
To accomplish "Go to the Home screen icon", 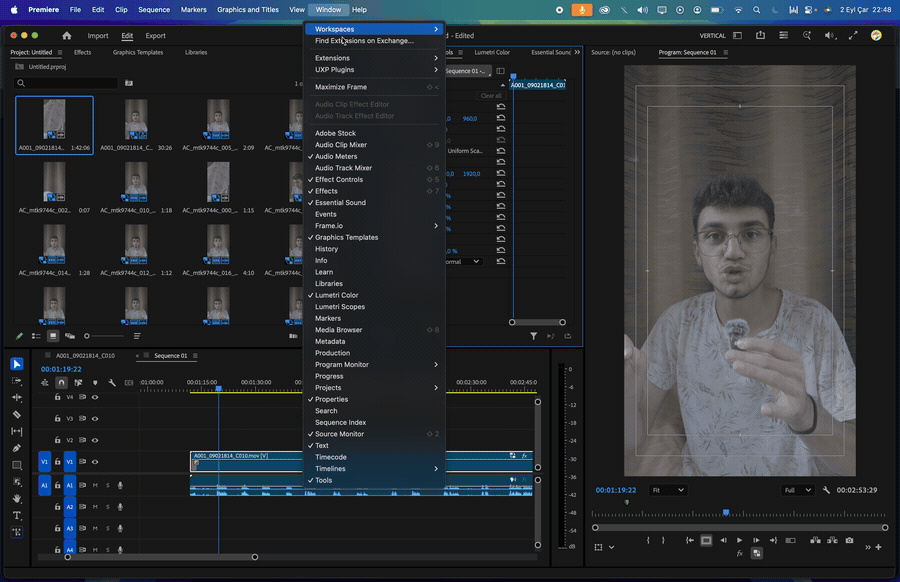I will pos(67,36).
